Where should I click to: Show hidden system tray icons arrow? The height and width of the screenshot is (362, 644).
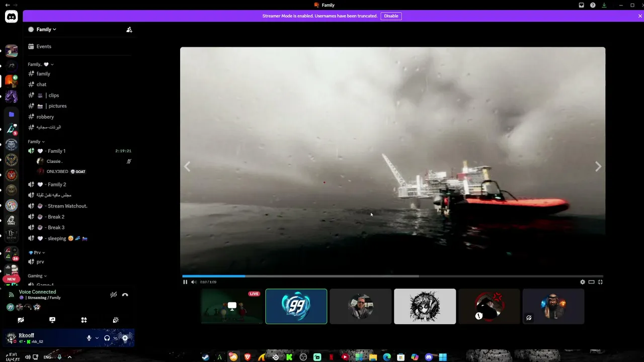(69, 357)
